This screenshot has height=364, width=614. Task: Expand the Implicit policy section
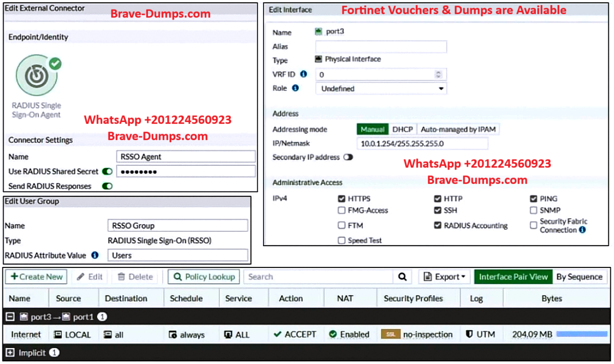[x=11, y=353]
